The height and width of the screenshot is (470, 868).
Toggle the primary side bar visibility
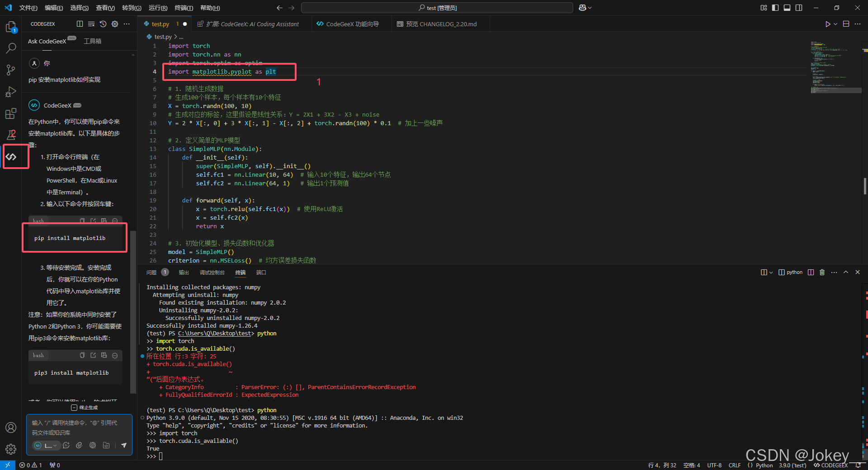click(x=775, y=8)
